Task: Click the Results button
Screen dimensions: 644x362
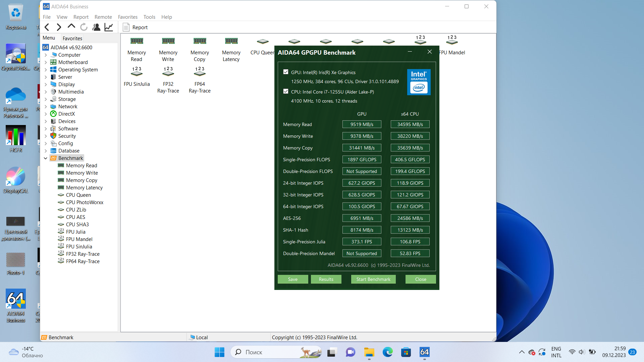Action: pyautogui.click(x=326, y=279)
